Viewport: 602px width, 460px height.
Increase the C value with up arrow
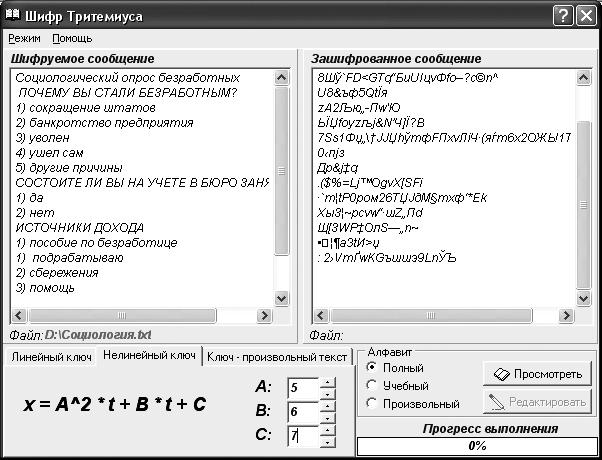[327, 431]
